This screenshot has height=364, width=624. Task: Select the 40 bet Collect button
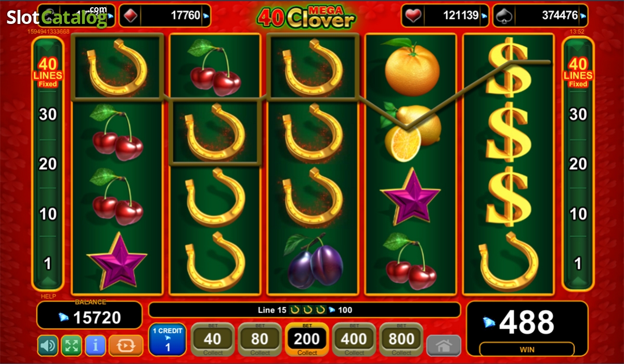212,340
